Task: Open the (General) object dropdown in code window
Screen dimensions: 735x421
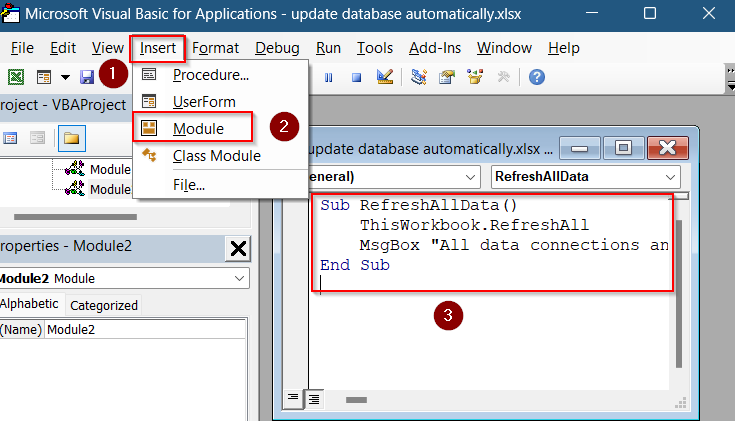Action: [x=470, y=177]
